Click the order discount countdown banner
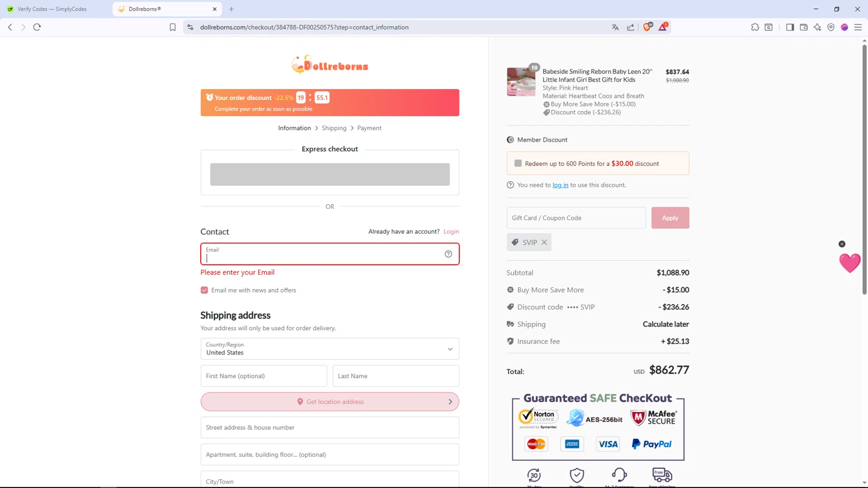Viewport: 868px width, 488px height. (330, 102)
